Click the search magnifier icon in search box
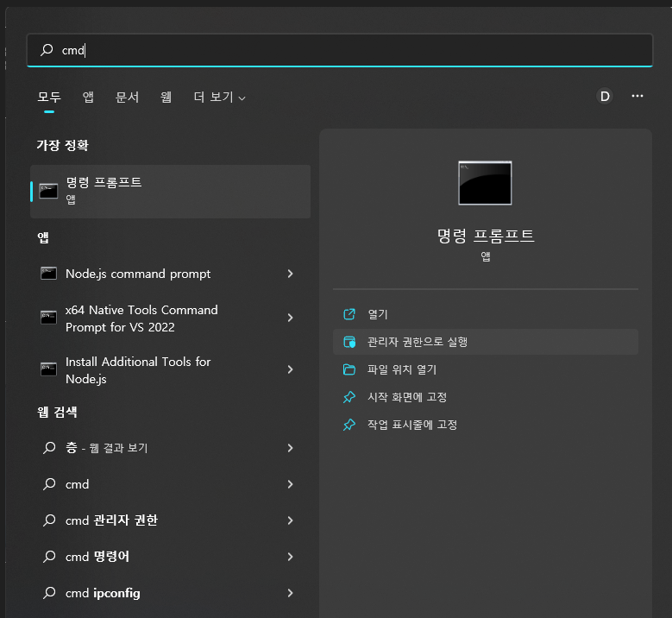Screen dimensions: 672x618 (47, 50)
